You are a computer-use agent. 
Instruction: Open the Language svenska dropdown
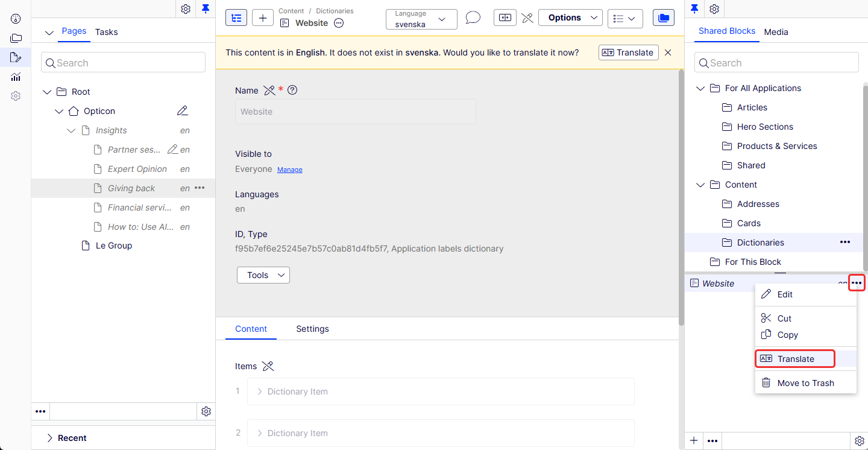tap(421, 19)
